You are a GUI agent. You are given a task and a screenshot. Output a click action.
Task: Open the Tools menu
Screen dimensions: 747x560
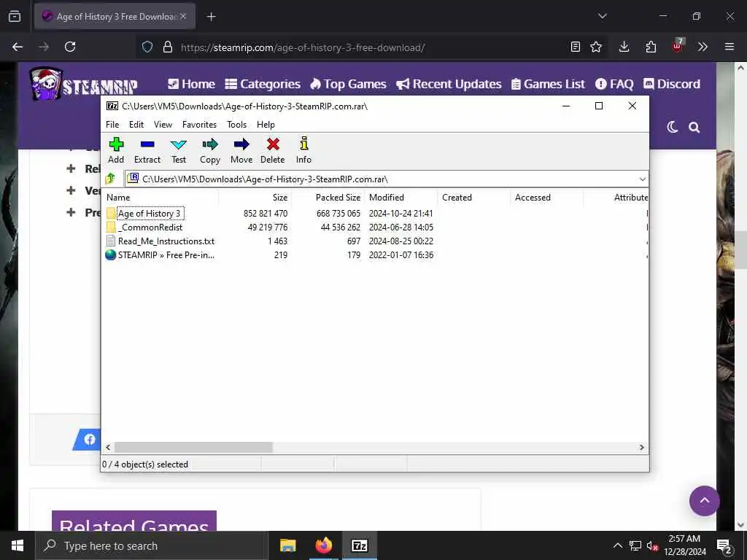[237, 124]
